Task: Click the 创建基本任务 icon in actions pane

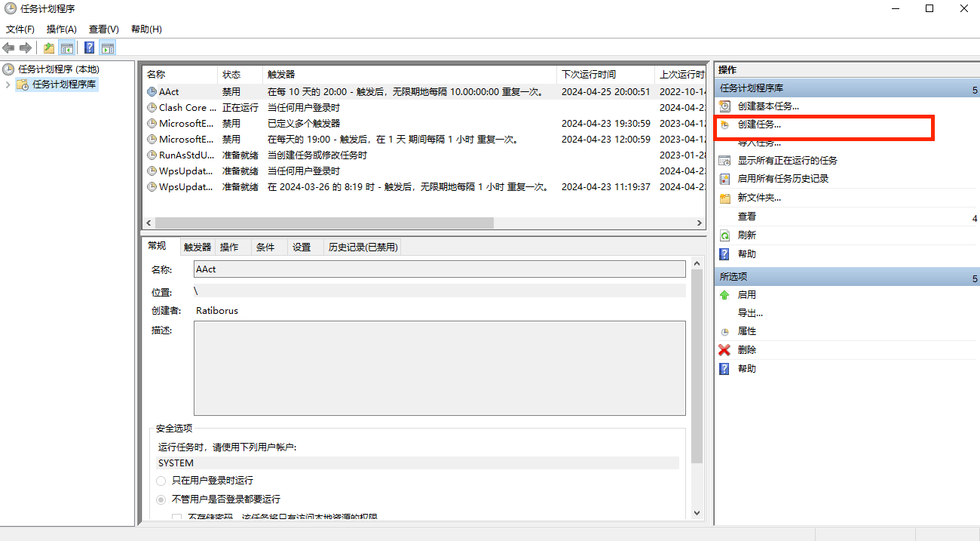Action: 724,106
